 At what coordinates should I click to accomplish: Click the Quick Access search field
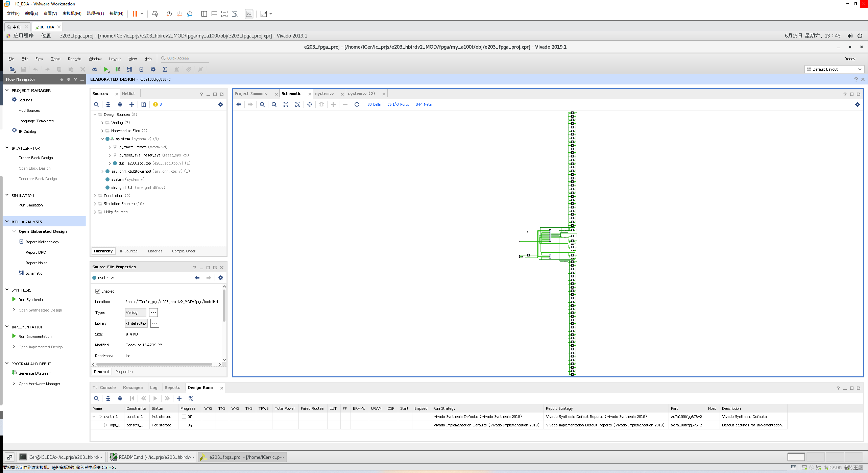click(184, 58)
